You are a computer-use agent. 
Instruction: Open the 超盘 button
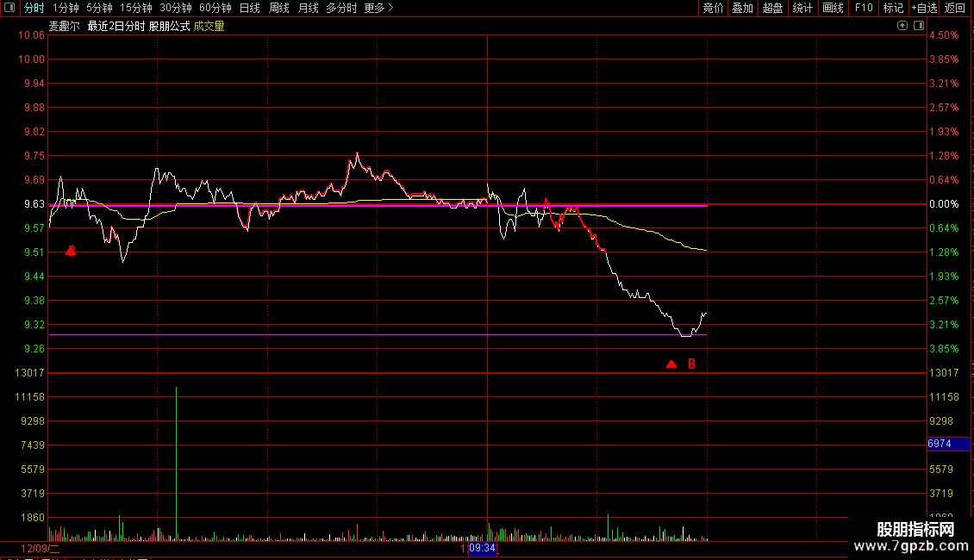point(772,8)
